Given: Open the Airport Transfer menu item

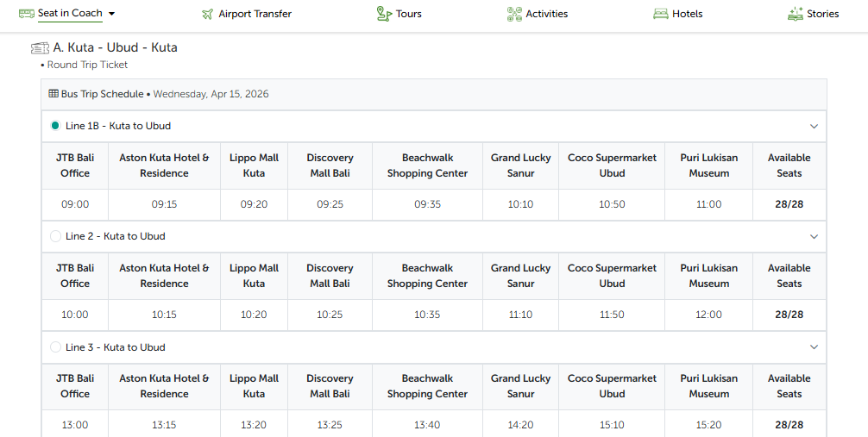Looking at the screenshot, I should pos(255,14).
